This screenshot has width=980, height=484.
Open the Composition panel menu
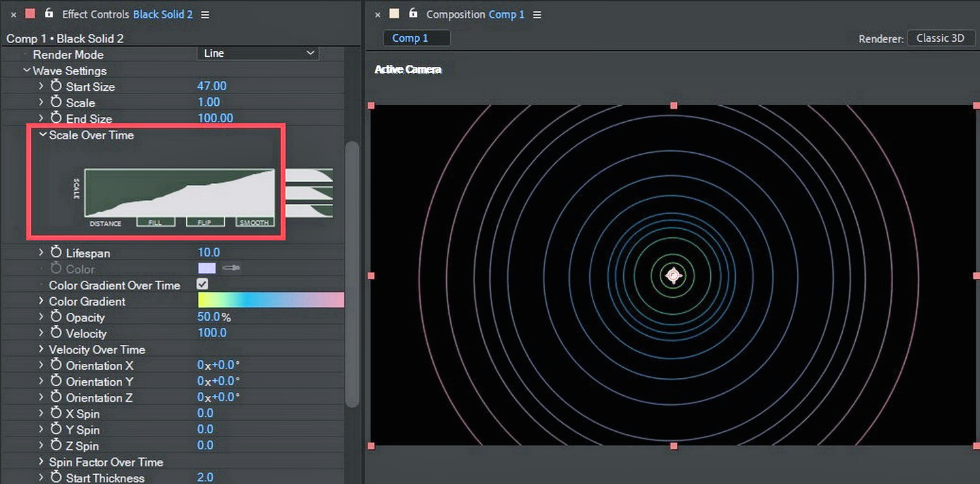pyautogui.click(x=537, y=14)
